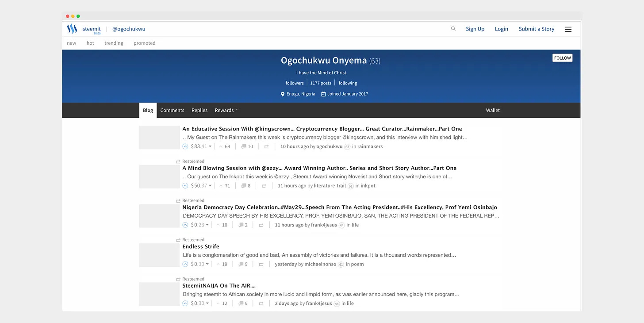Open author literature-trail profile
Viewport: 644px width, 323px height.
(x=330, y=186)
